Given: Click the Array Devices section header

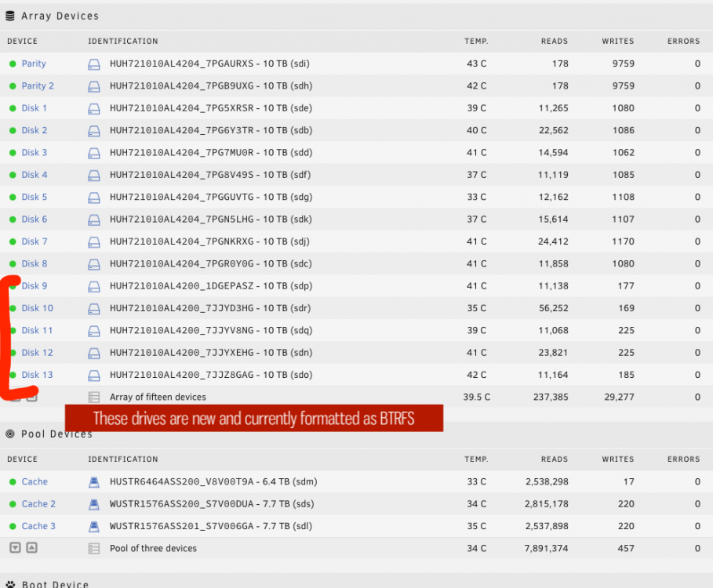Looking at the screenshot, I should [60, 16].
